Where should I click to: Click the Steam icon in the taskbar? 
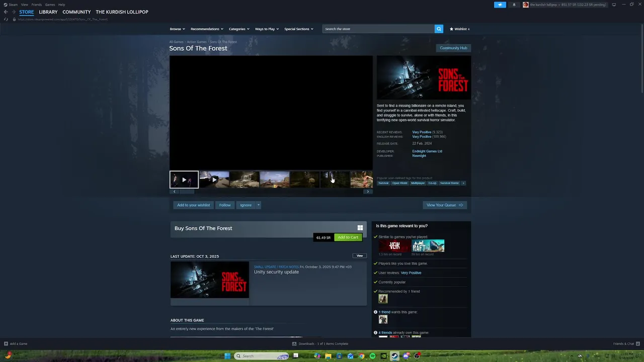coord(394,356)
